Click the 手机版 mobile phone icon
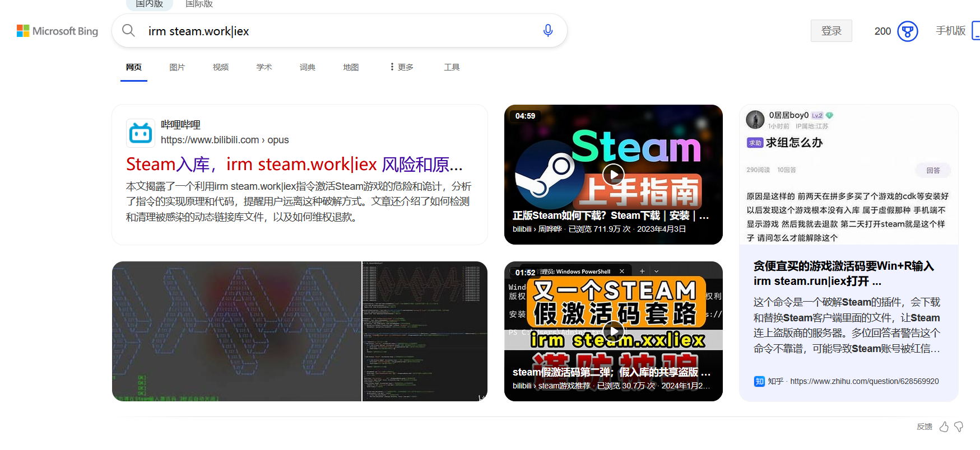The height and width of the screenshot is (450, 980). pyautogui.click(x=976, y=31)
